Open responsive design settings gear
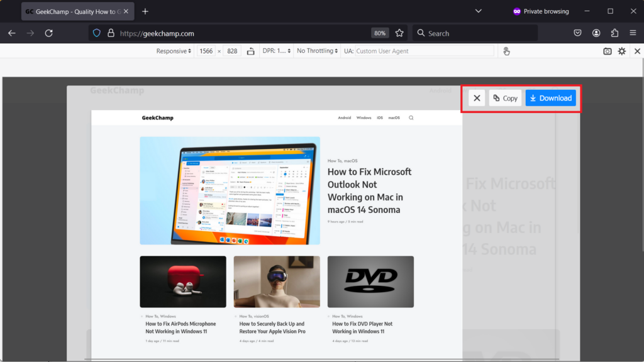This screenshot has height=362, width=644. click(x=622, y=52)
